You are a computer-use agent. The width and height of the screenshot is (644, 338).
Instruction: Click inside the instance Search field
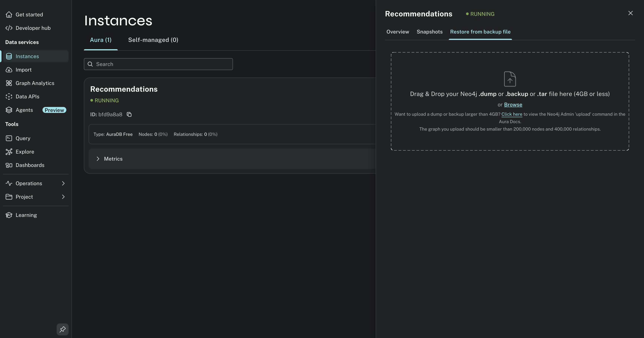(158, 64)
